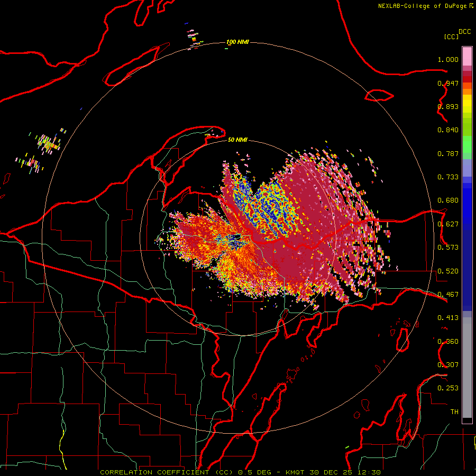
Task: Click the 0.360 scale value
Action: tap(448, 342)
